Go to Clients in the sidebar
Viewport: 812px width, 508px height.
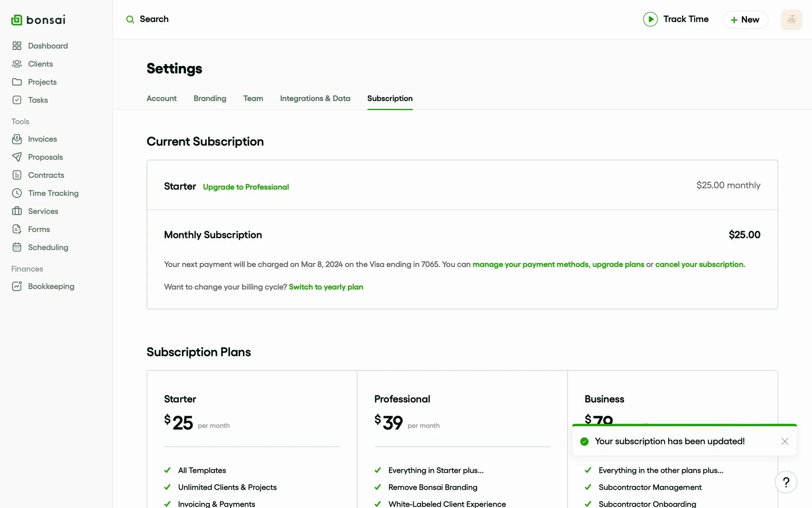pyautogui.click(x=41, y=64)
